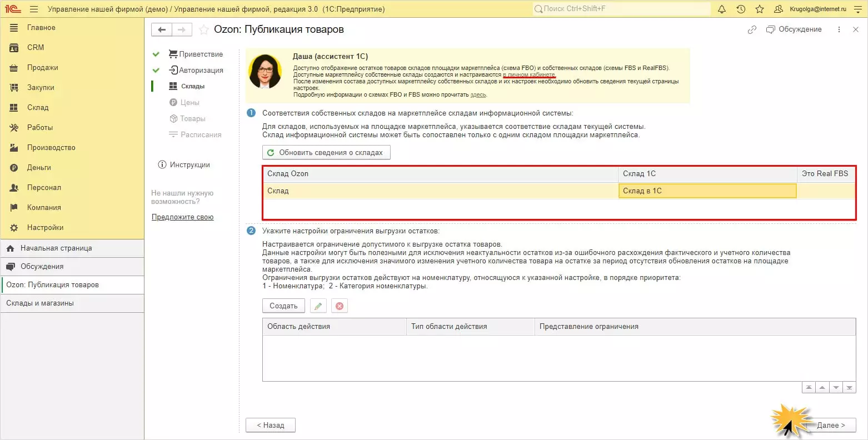Click assistant Даша avatar picture
The width and height of the screenshot is (868, 440).
click(265, 72)
